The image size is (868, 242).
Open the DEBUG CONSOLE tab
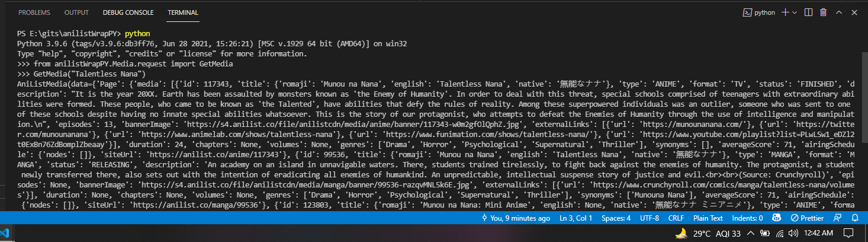coord(128,12)
